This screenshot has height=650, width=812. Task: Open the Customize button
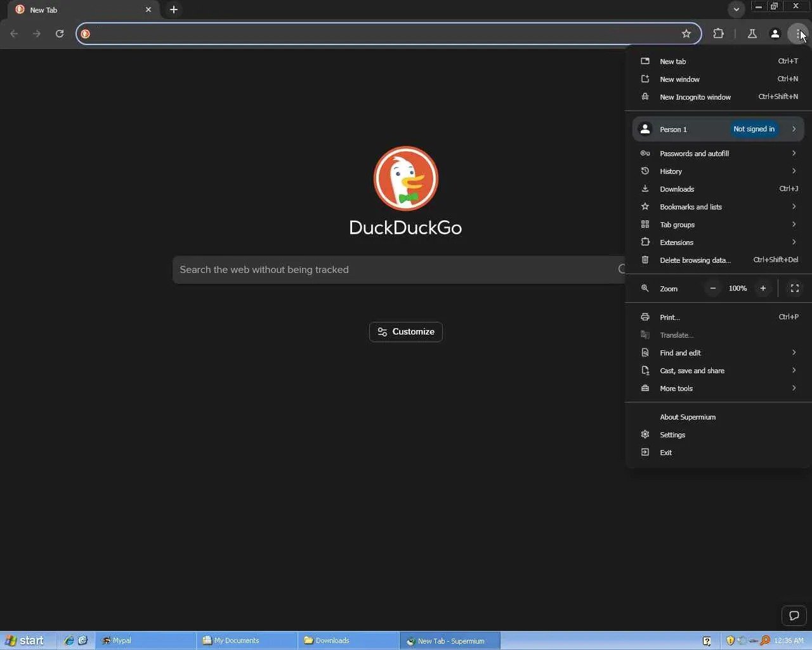click(x=406, y=332)
